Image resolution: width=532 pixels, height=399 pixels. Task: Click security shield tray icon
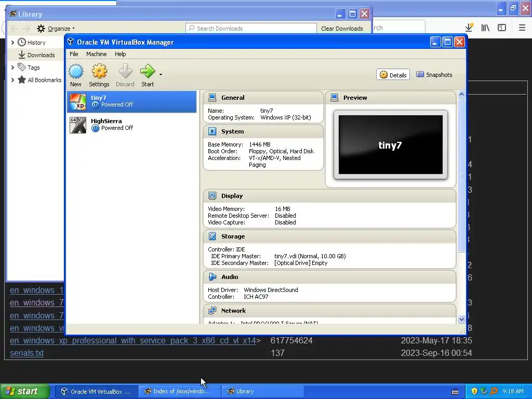coord(474,391)
